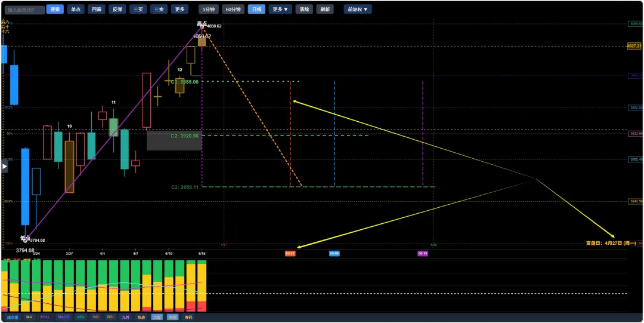The image size is (644, 323).
Task: Toggle the 筹码 indicator
Action: click(188, 317)
